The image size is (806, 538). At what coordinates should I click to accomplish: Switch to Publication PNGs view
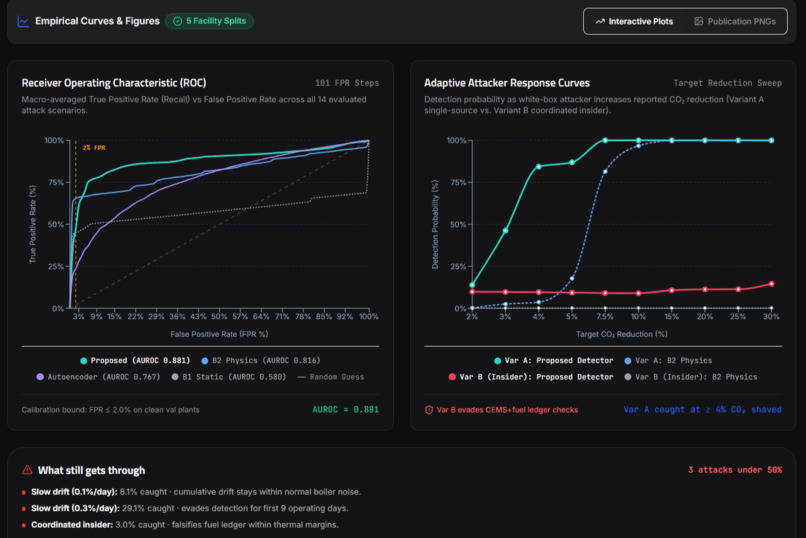click(735, 21)
